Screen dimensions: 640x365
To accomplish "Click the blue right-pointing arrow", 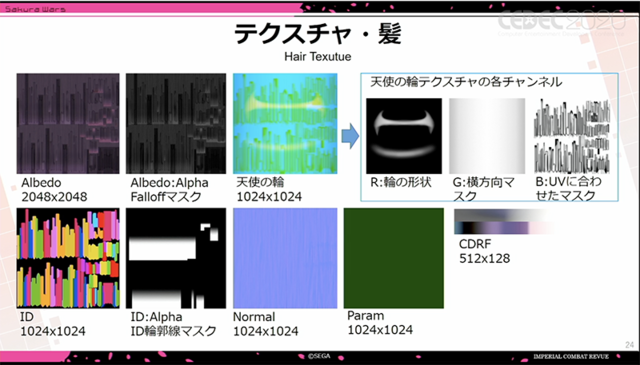I will pyautogui.click(x=350, y=136).
